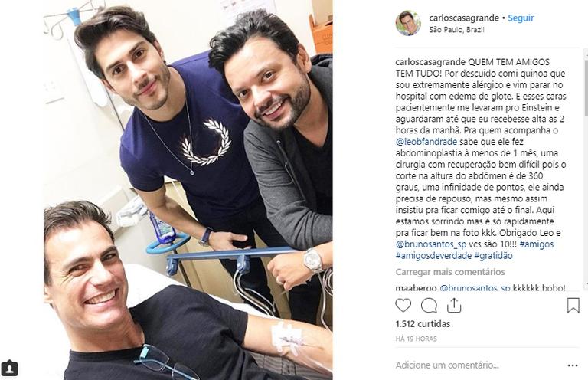This screenshot has height=380, width=588.
Task: Like the post with the heart icon
Action: click(x=403, y=306)
